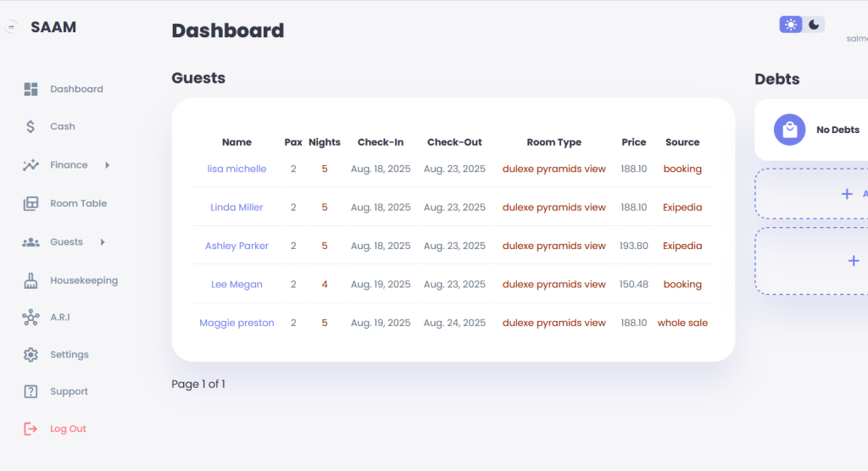Switch to dark mode with moon toggle

[814, 25]
